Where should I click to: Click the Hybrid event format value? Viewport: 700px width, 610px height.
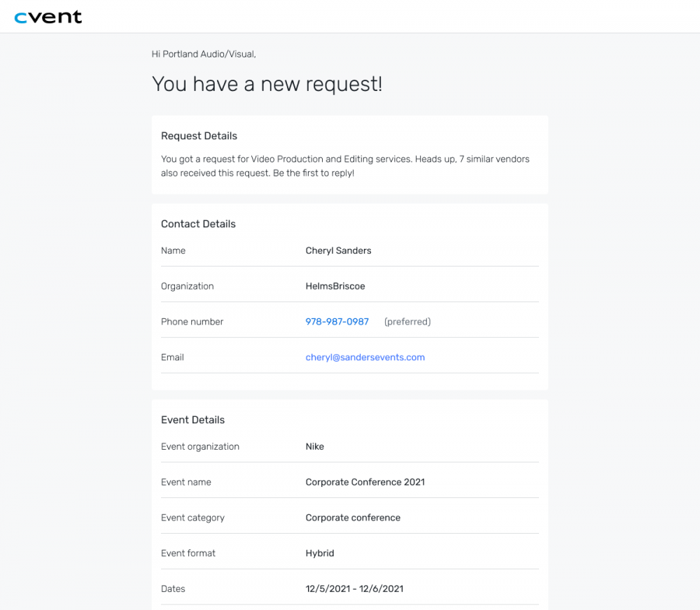pos(320,553)
